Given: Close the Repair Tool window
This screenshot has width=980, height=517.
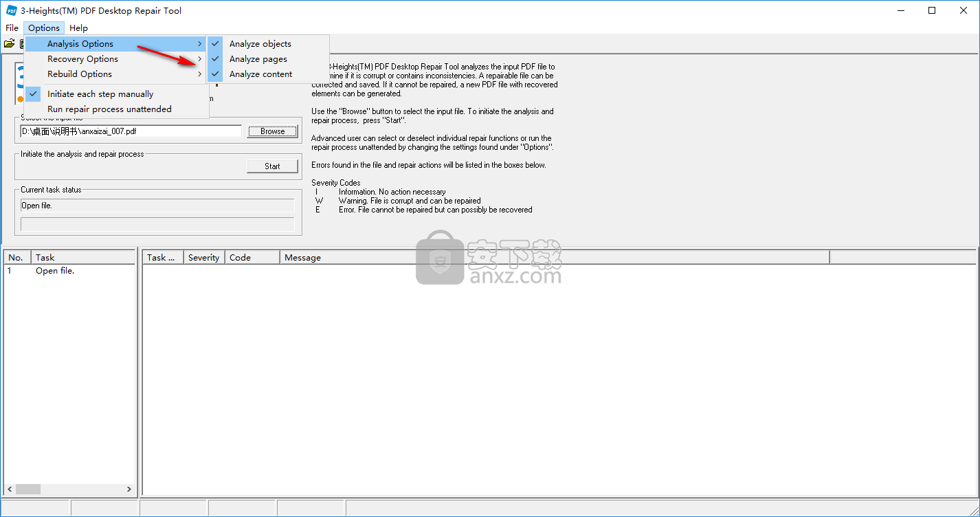Looking at the screenshot, I should (964, 10).
